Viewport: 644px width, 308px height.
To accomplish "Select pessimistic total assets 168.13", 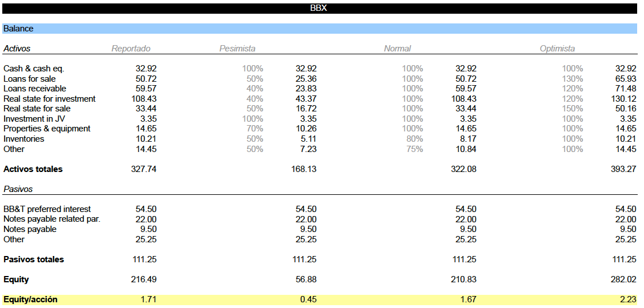I will (304, 169).
